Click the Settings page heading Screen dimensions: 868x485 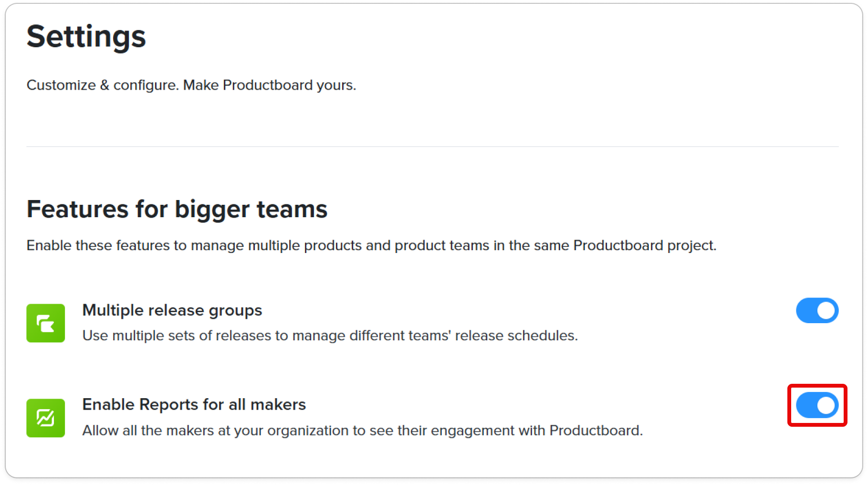click(86, 37)
